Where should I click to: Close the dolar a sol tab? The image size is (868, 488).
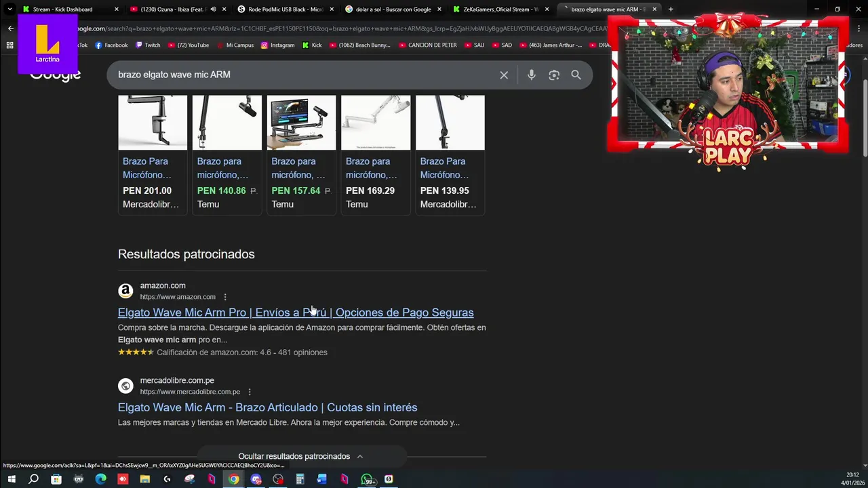coord(439,9)
